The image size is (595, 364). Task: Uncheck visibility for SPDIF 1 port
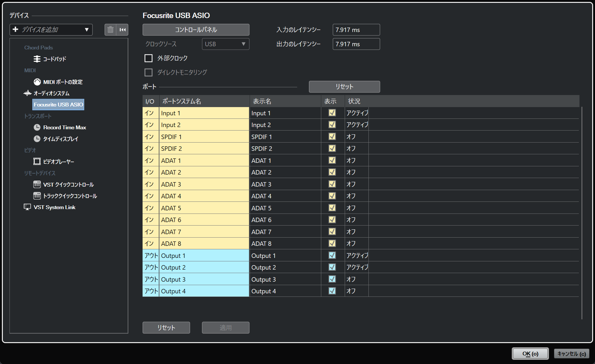(x=332, y=137)
